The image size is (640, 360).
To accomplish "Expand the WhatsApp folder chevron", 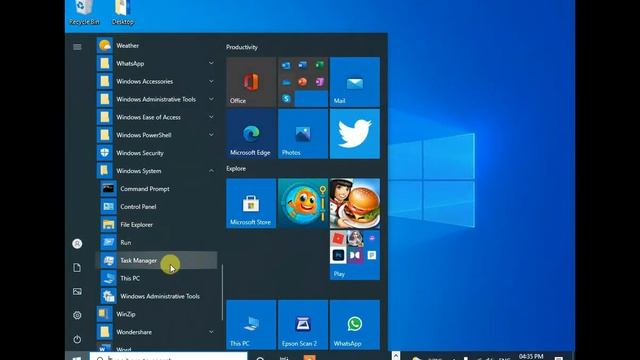I will click(211, 63).
